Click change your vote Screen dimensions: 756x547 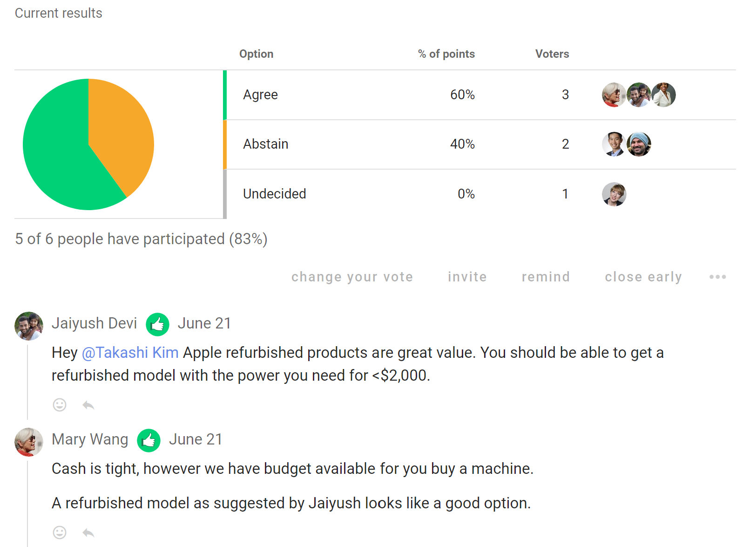[x=352, y=277]
